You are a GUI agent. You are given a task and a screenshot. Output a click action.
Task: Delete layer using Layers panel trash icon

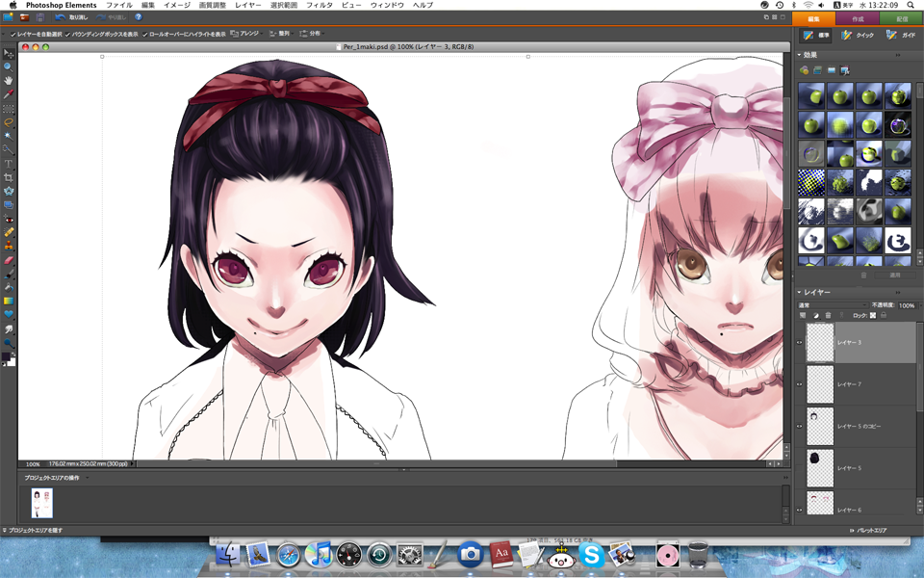[828, 316]
